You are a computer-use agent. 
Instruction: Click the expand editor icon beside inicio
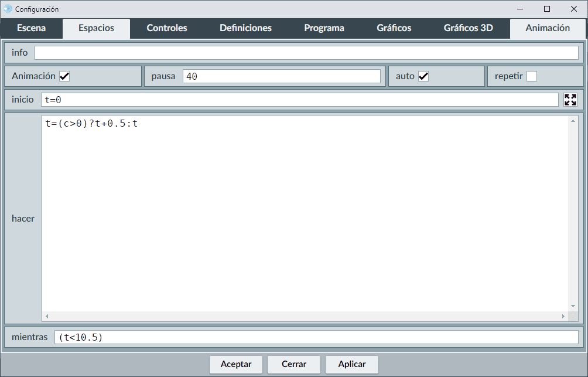tap(570, 100)
